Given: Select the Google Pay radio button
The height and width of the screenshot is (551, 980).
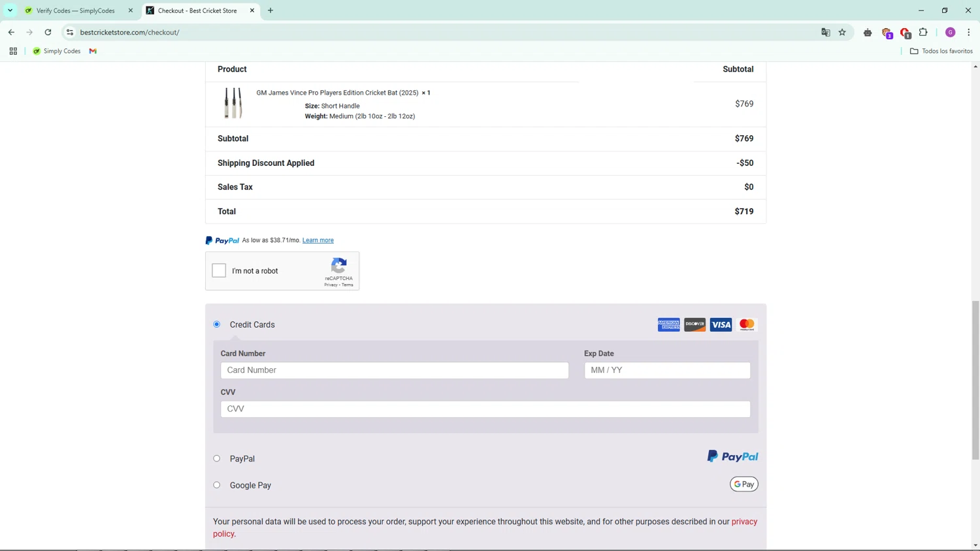Looking at the screenshot, I should point(217,485).
